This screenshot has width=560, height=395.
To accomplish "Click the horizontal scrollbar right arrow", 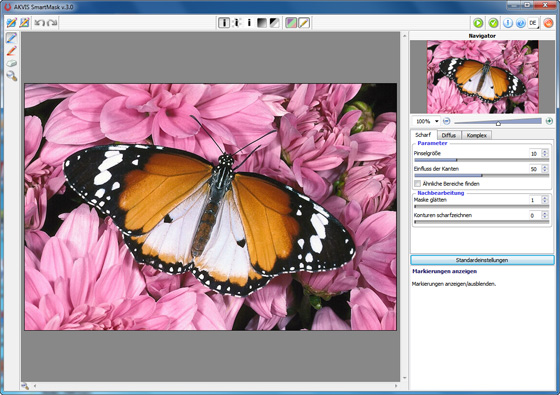I will click(396, 386).
